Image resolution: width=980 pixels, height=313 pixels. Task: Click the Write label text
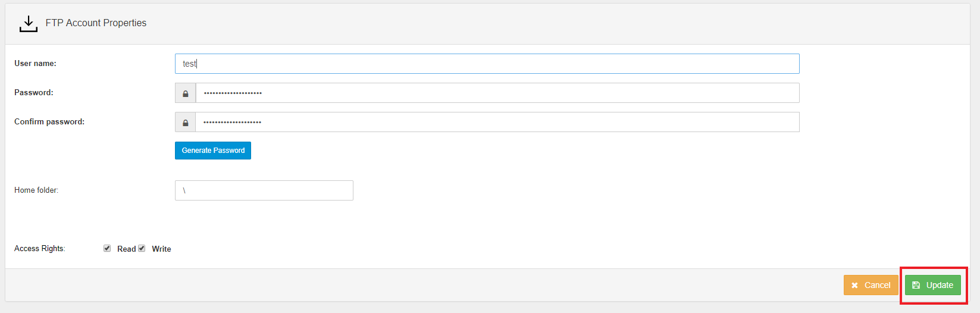click(x=161, y=249)
